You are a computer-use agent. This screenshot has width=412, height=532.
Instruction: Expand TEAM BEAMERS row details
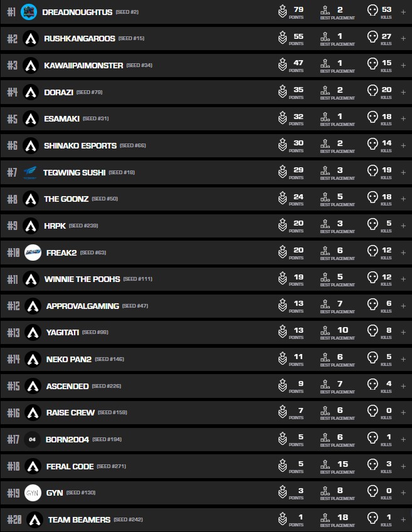pyautogui.click(x=403, y=519)
